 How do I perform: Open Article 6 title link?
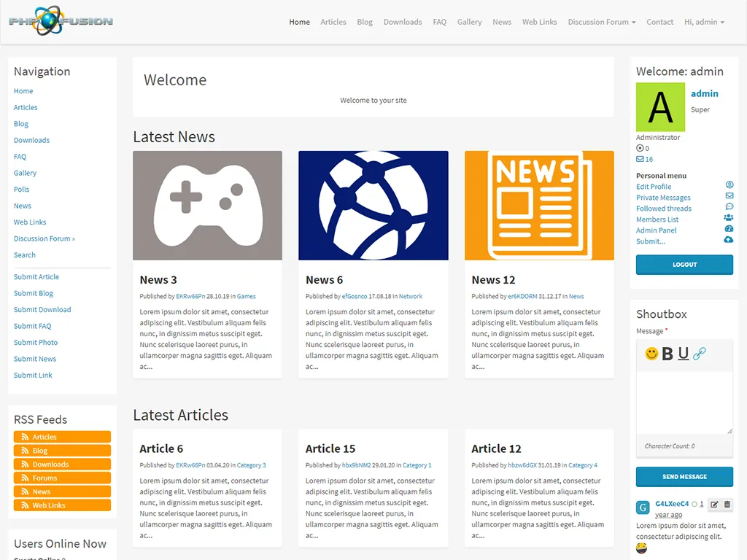[x=161, y=448]
